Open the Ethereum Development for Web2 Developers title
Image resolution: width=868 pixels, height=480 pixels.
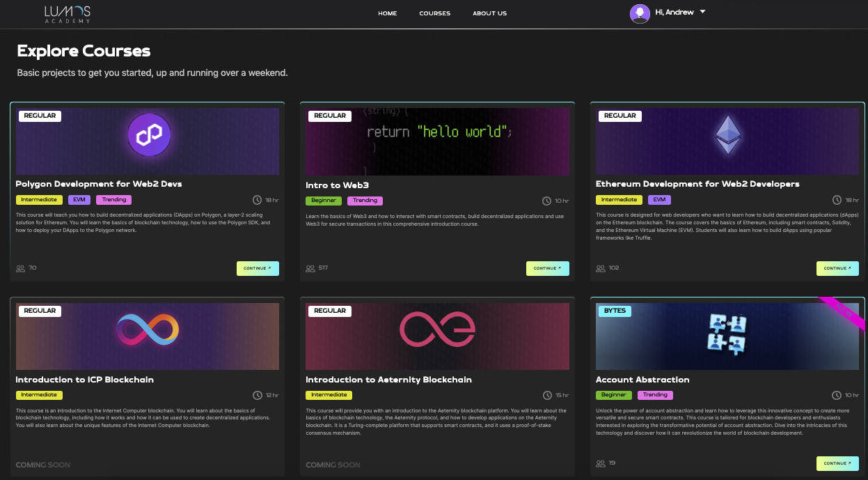697,184
